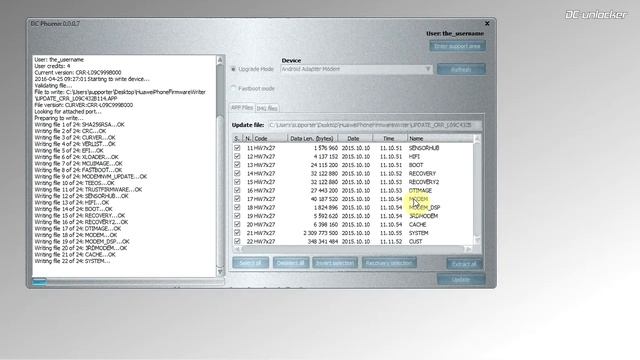Image resolution: width=640 pixels, height=360 pixels.
Task: Select the BOOT name cell
Action: [x=416, y=165]
